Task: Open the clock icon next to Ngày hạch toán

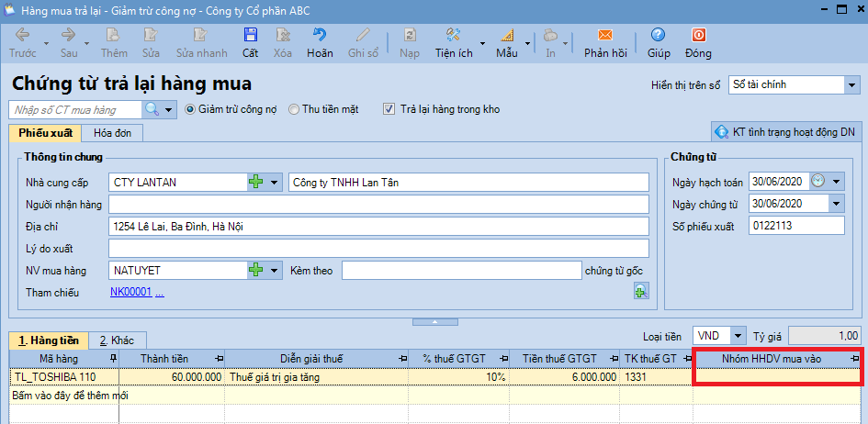Action: [x=817, y=181]
